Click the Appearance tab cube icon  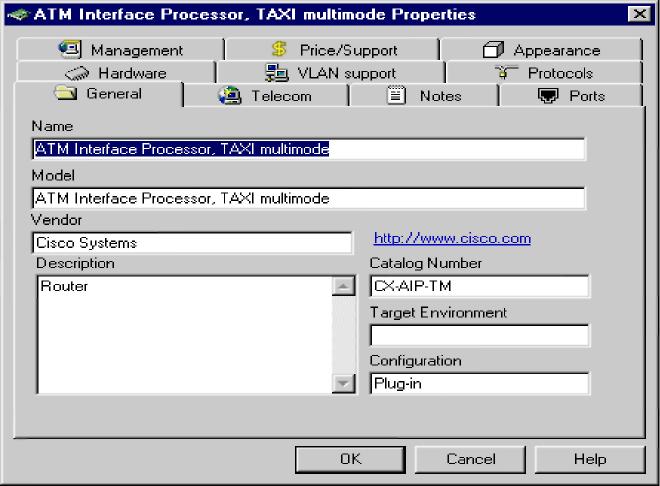click(x=493, y=50)
